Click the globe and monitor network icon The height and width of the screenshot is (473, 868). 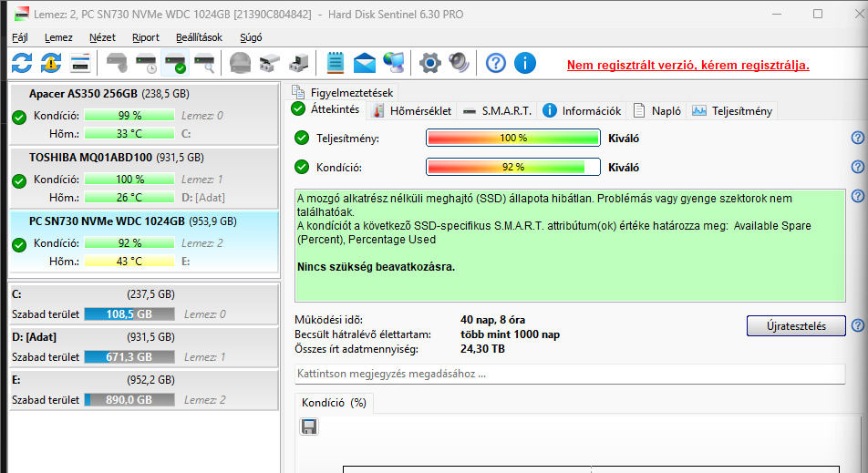point(394,63)
